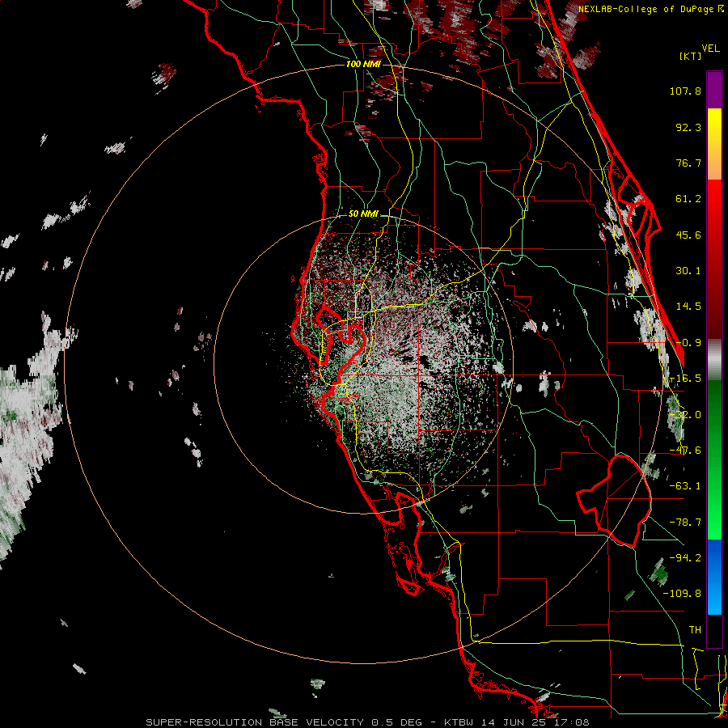
Task: Click the 100 NMI range ring label
Action: point(363,64)
